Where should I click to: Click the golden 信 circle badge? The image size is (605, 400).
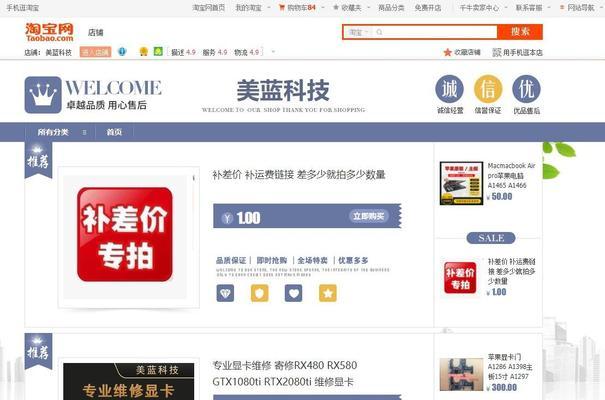click(x=488, y=89)
